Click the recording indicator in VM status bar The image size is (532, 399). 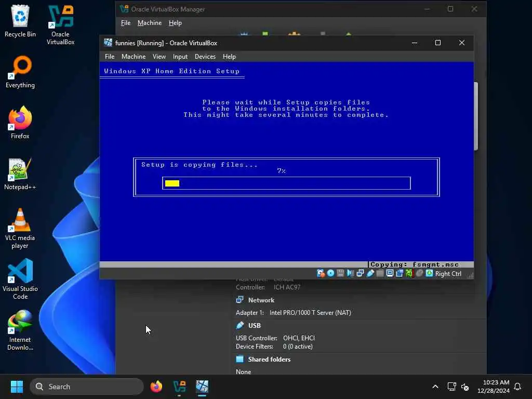pyautogui.click(x=400, y=273)
